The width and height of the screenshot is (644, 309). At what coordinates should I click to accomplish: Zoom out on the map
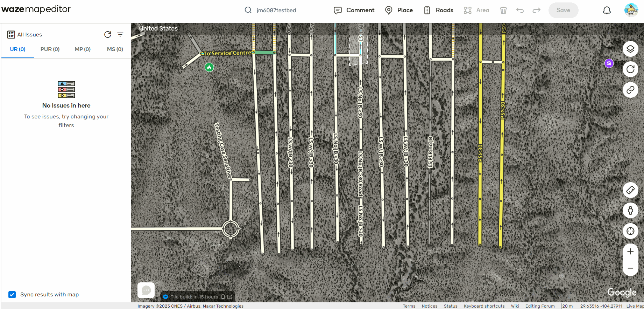click(x=630, y=268)
